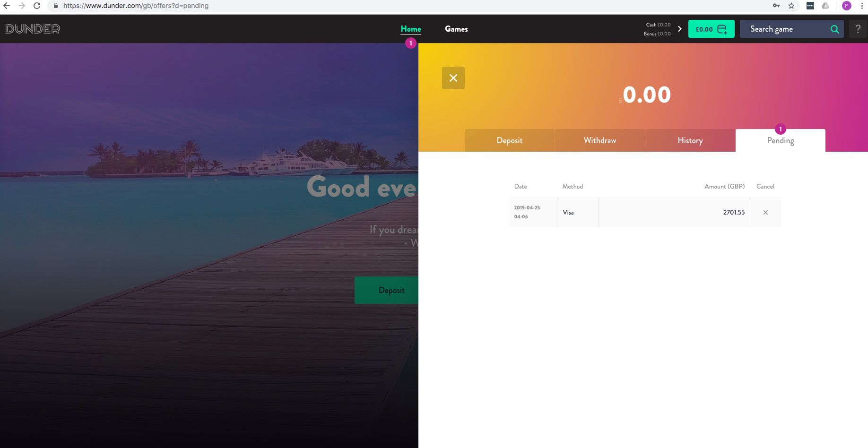
Task: Select the Pending tab
Action: tap(781, 140)
